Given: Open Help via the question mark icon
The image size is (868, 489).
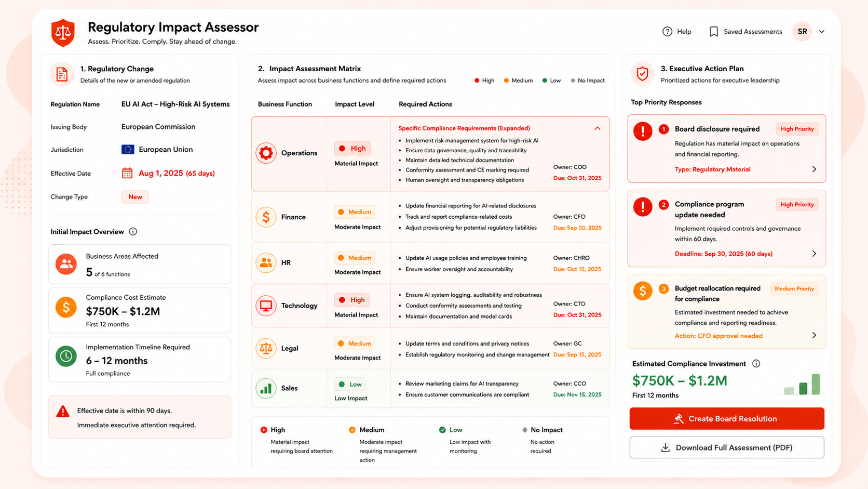Looking at the screenshot, I should [667, 32].
